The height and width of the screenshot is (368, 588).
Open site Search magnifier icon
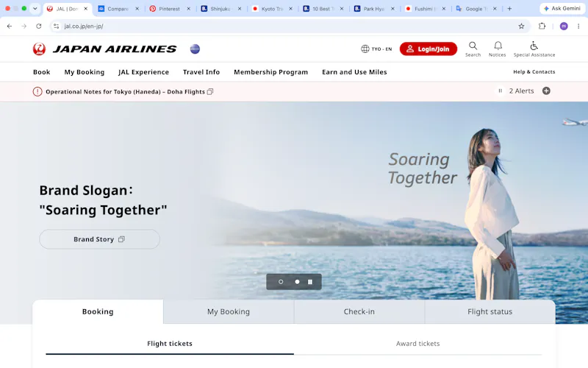[x=473, y=49]
